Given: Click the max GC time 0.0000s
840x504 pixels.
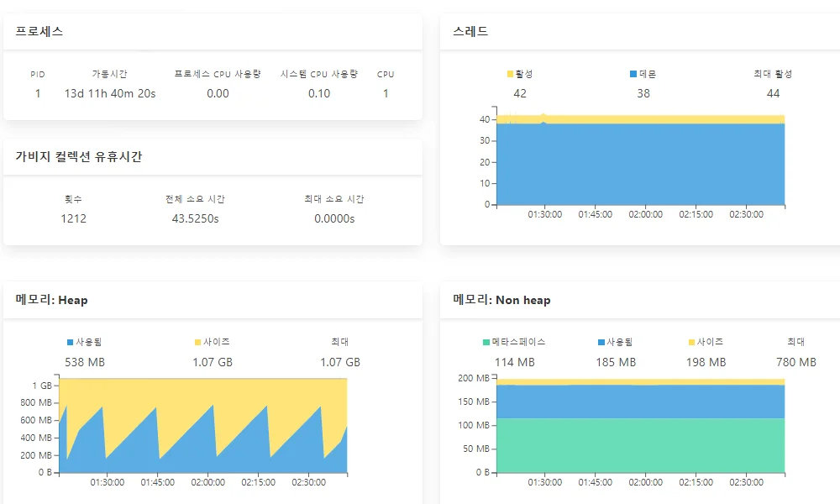Looking at the screenshot, I should click(334, 218).
